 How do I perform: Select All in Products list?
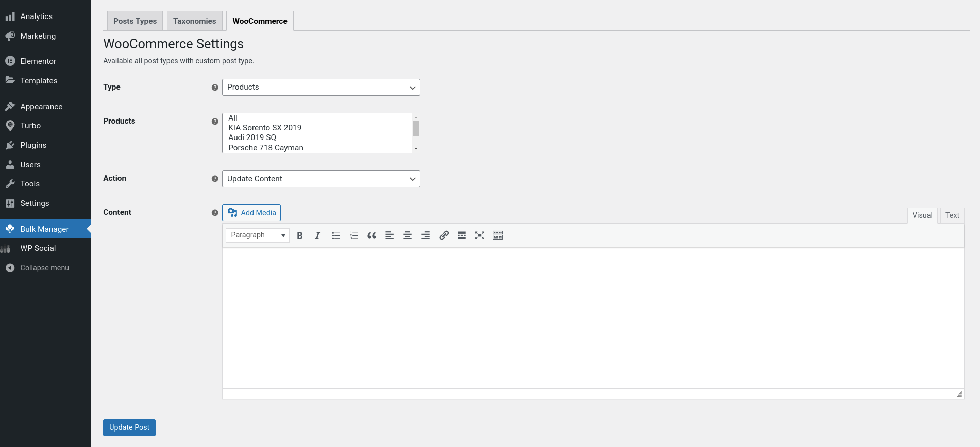tap(317, 118)
